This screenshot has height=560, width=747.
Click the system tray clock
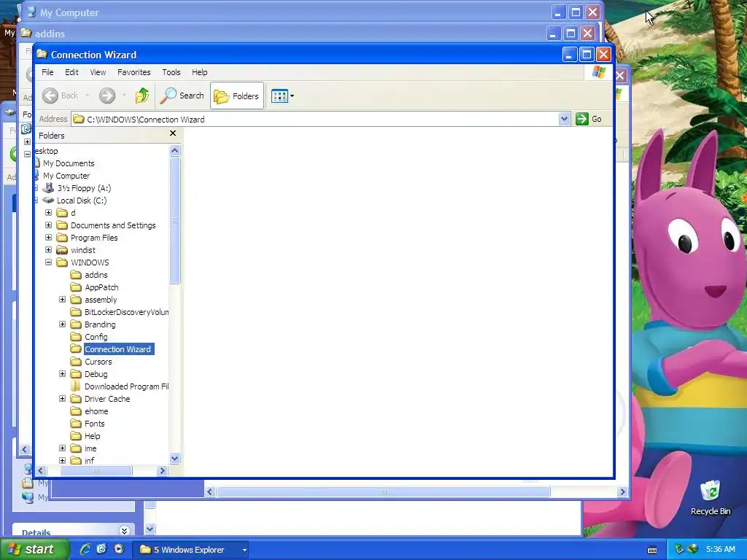pyautogui.click(x=720, y=549)
